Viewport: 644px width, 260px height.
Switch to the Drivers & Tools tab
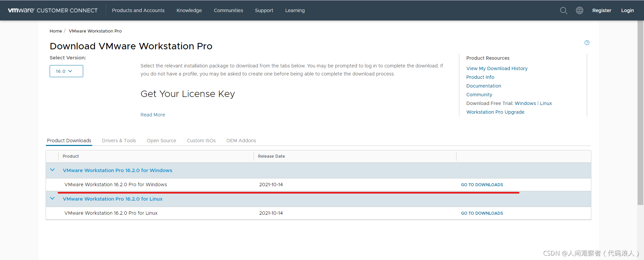click(119, 141)
